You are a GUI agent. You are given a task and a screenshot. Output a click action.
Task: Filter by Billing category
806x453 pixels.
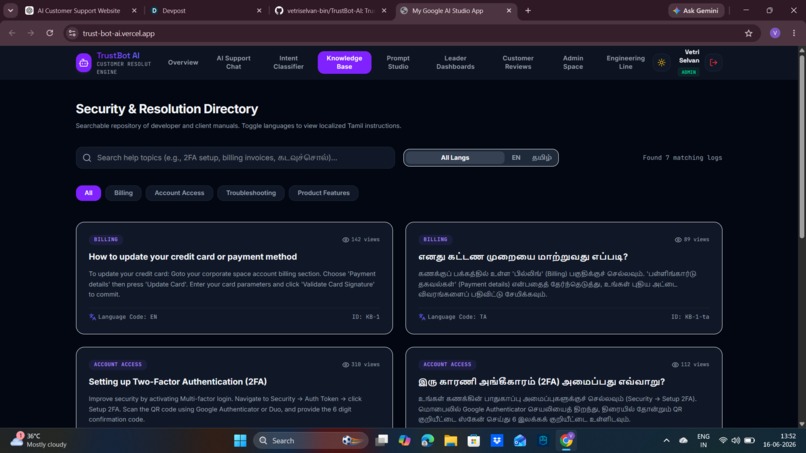tap(123, 193)
